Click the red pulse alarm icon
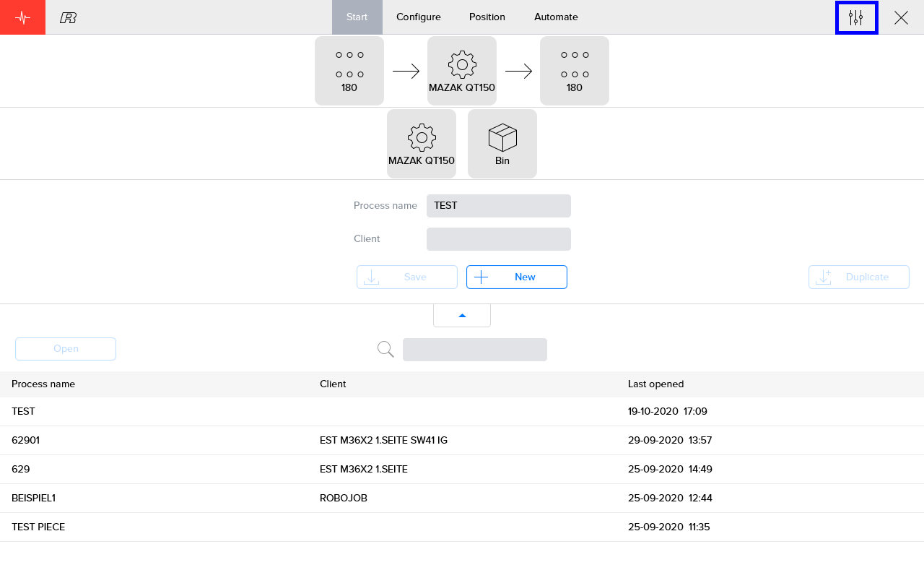Viewport: 924px width, 578px height. (x=22, y=17)
